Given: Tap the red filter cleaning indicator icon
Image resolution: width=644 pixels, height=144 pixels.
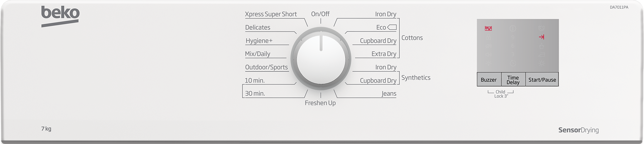Looking at the screenshot, I should pos(488,28).
